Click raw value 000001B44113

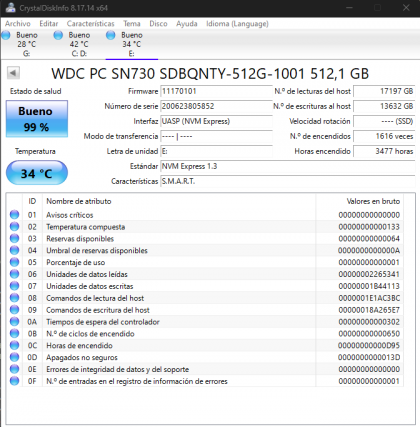pyautogui.click(x=369, y=286)
